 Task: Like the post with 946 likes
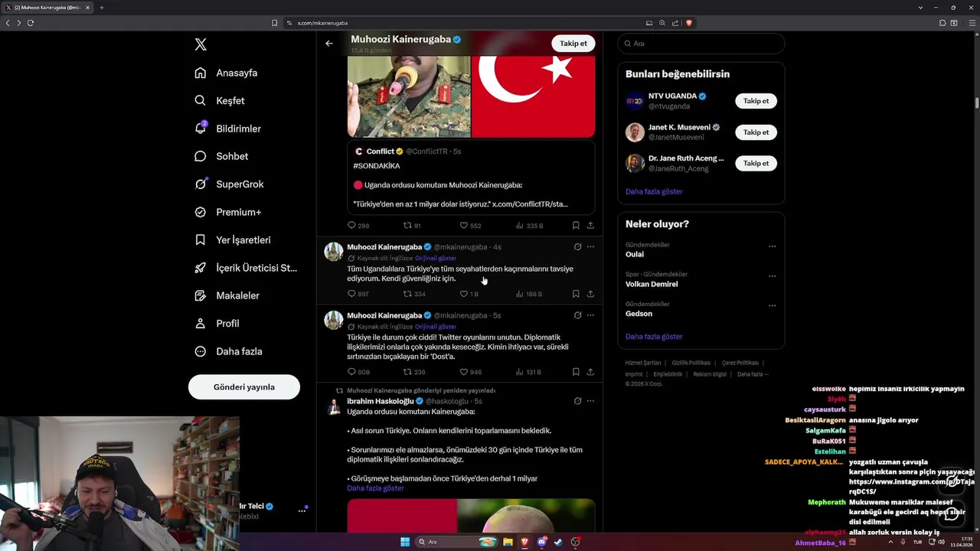470,372
